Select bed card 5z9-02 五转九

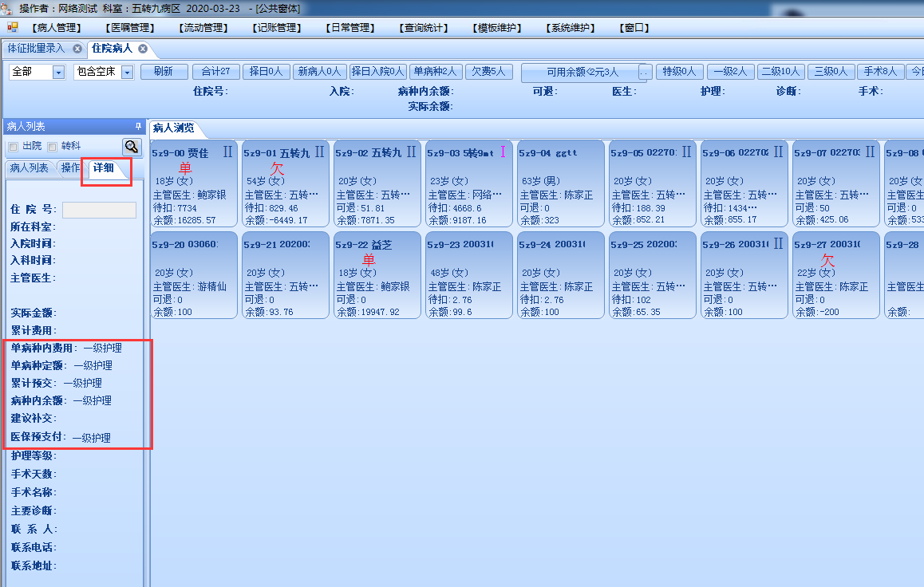(x=377, y=183)
